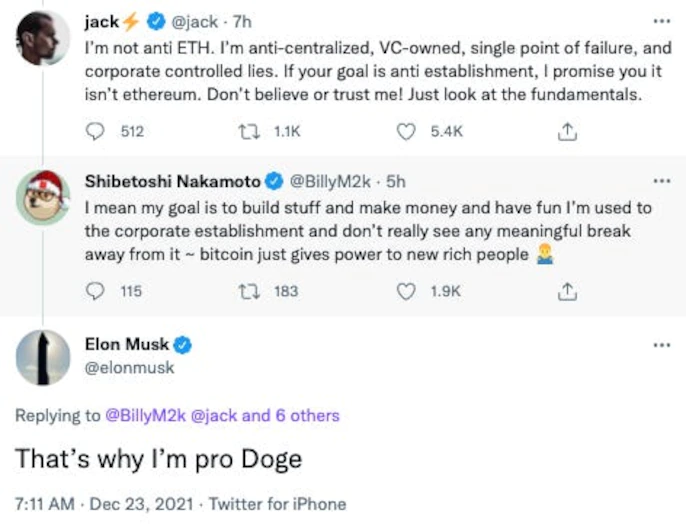Reply to jack's tweet

point(96,131)
